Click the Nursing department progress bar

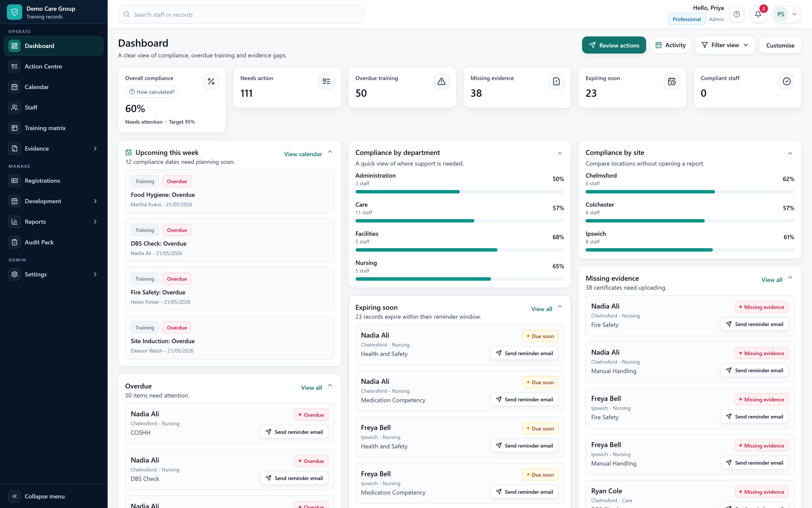click(459, 279)
